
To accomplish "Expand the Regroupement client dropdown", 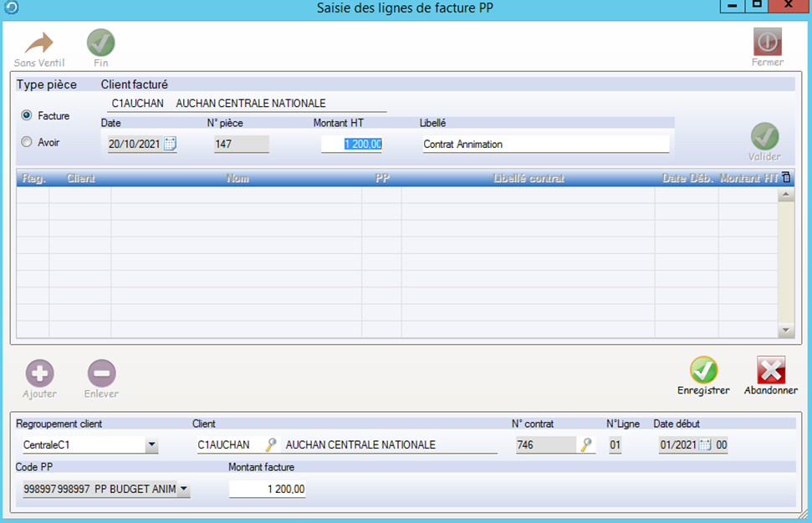I will [x=151, y=445].
